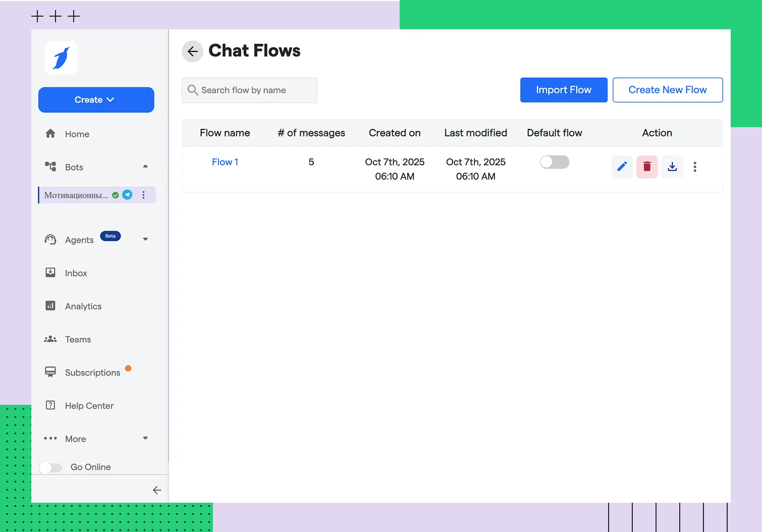Click the pencil edit icon for Flow 1
Viewport: 762px width, 532px height.
[622, 167]
